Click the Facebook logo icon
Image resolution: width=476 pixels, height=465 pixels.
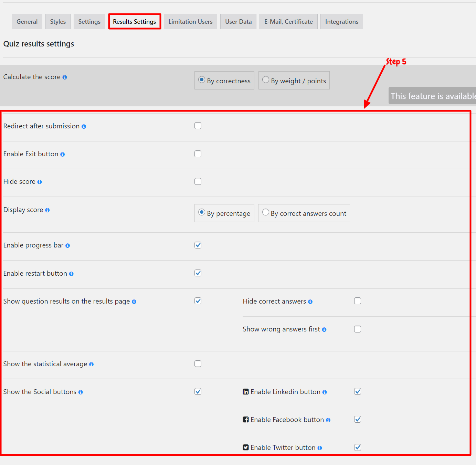[246, 420]
